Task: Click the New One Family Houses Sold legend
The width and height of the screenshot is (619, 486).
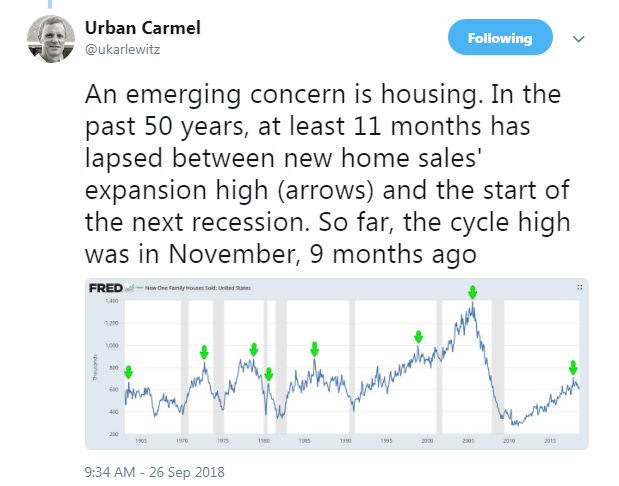Action: point(194,288)
